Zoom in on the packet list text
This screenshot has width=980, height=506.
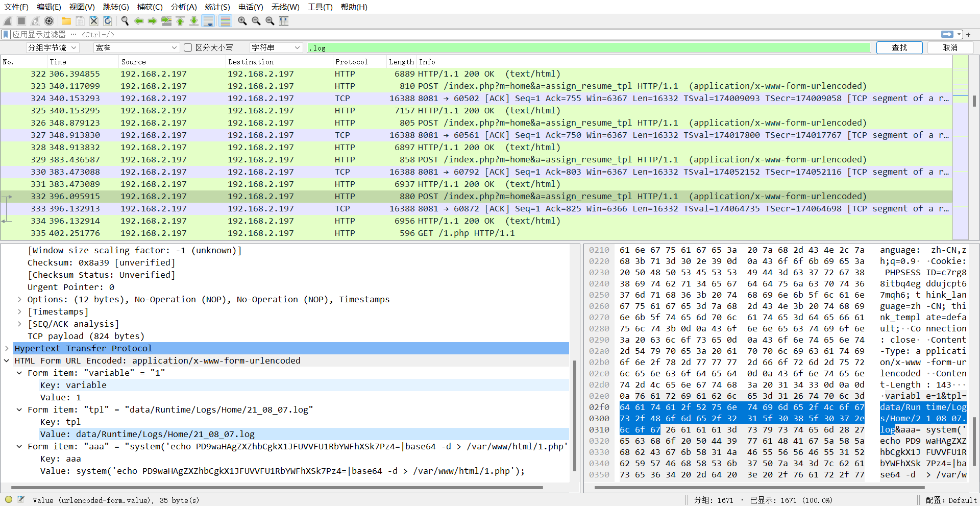[x=242, y=21]
